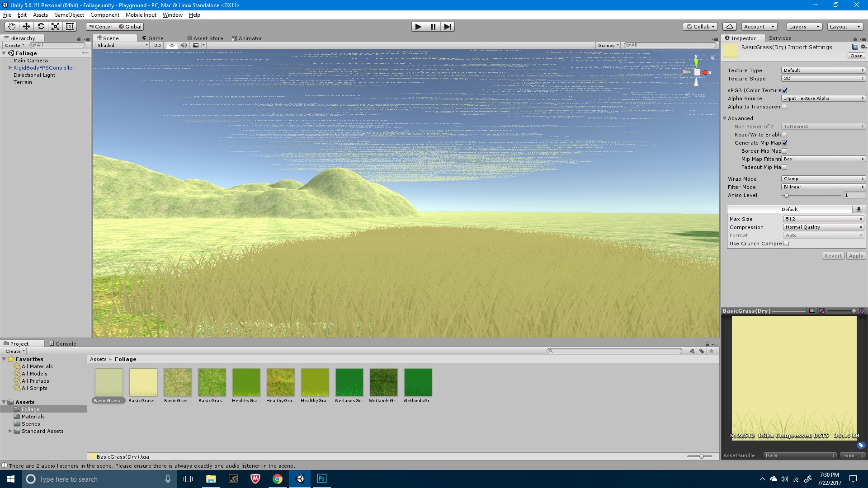Viewport: 868px width, 488px height.
Task: Open the Wrap Mode dropdown
Action: [x=823, y=178]
